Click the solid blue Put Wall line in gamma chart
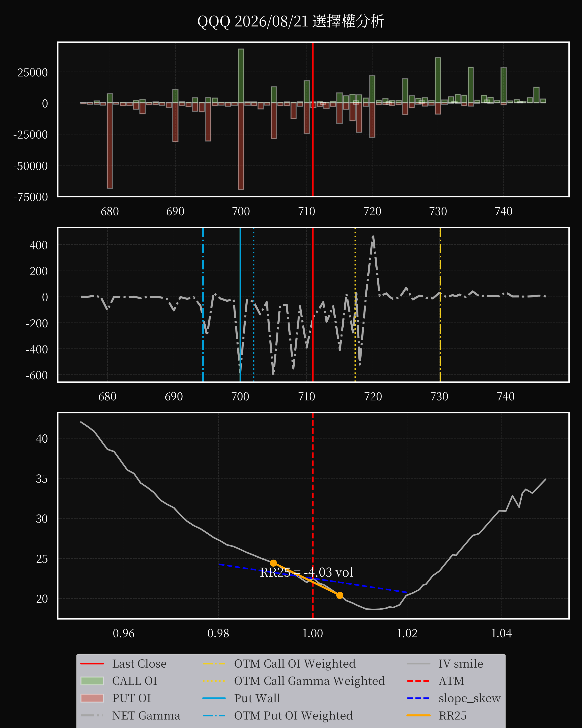This screenshot has height=728, width=582. point(240,305)
